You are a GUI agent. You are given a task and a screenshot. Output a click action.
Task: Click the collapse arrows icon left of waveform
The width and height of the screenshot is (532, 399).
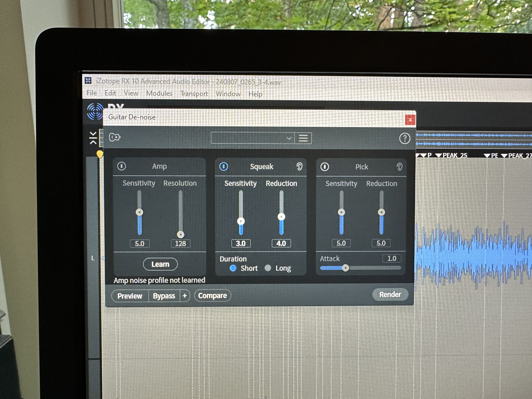coord(93,138)
